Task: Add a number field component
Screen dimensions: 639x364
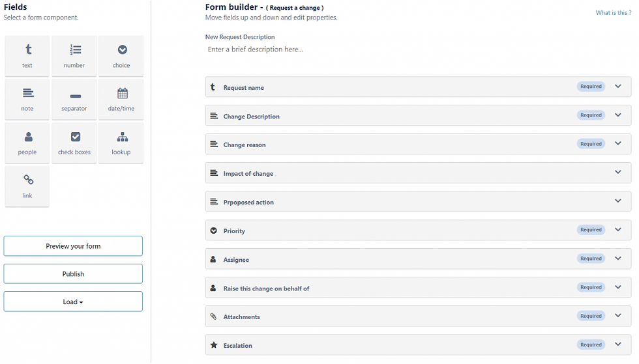Action: [x=74, y=56]
